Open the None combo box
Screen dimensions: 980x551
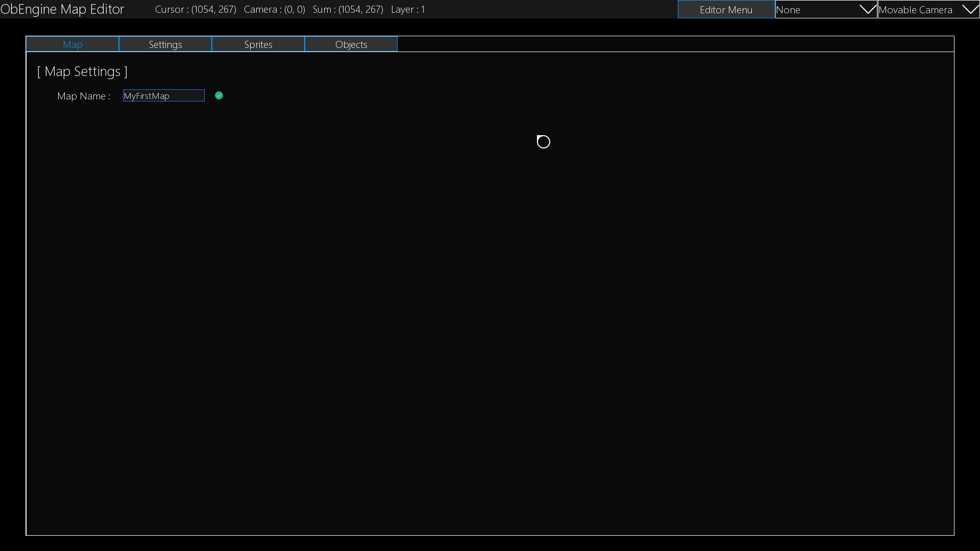[x=817, y=10]
